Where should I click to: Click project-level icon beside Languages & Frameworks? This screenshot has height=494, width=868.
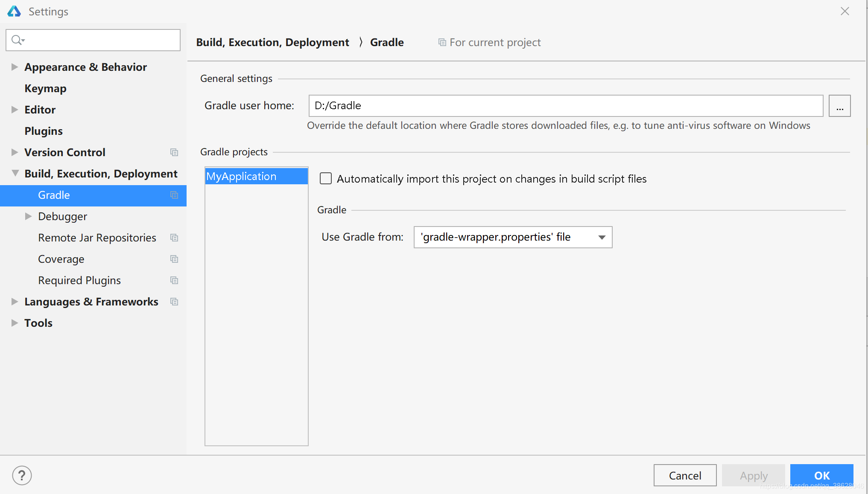pyautogui.click(x=174, y=302)
